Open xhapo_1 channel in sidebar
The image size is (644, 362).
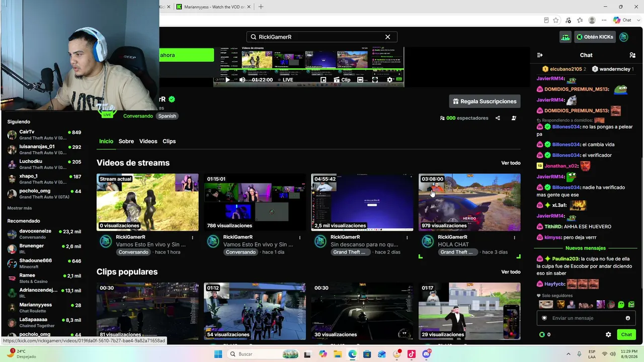pos(44,179)
